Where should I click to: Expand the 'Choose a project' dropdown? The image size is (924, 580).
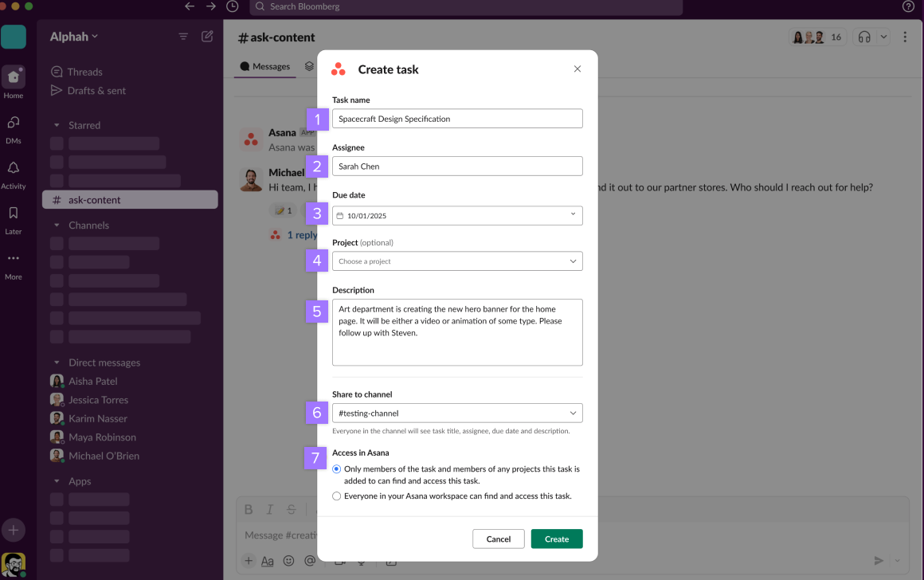[x=457, y=261]
